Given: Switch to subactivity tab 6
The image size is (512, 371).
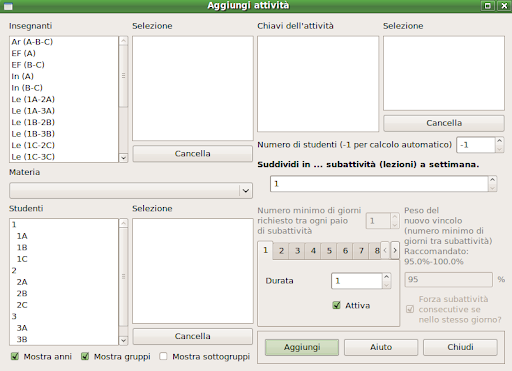Looking at the screenshot, I should (x=345, y=251).
